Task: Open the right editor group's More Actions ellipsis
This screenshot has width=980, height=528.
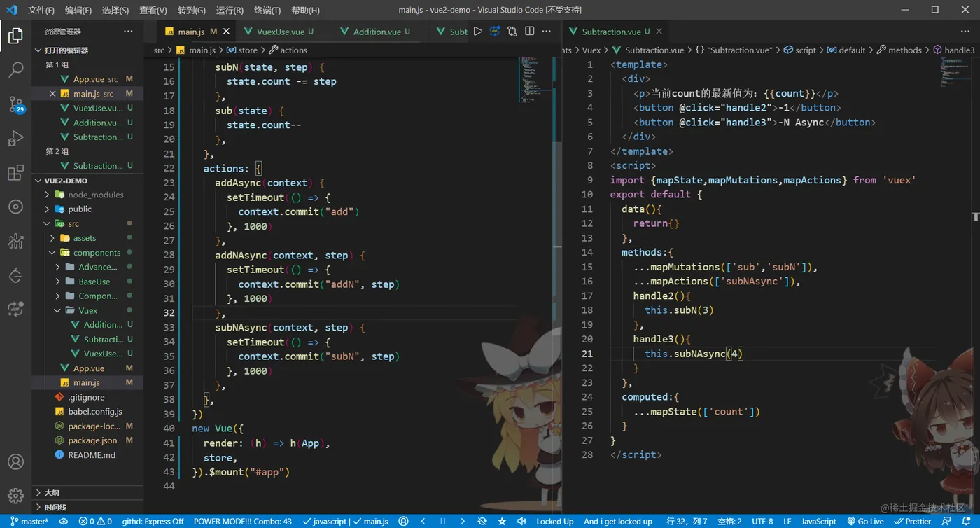Action: [965, 31]
